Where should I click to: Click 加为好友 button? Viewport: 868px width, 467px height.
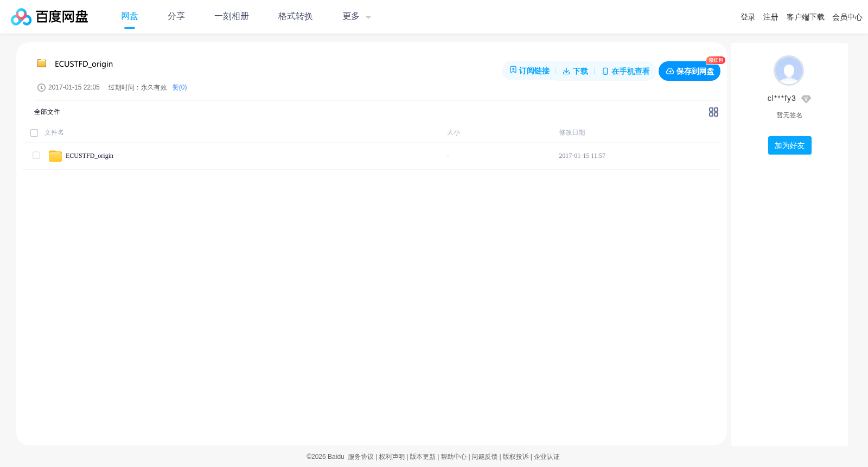click(790, 145)
